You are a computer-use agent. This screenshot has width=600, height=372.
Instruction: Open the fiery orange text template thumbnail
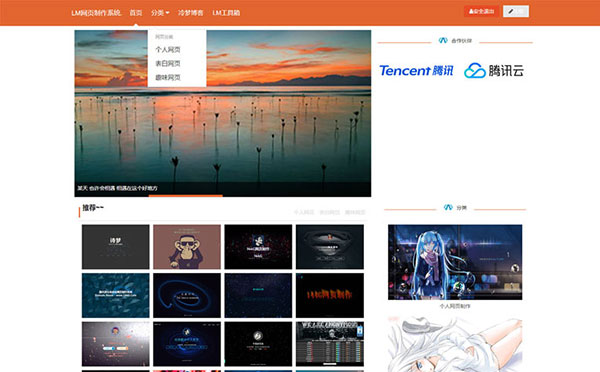point(330,295)
